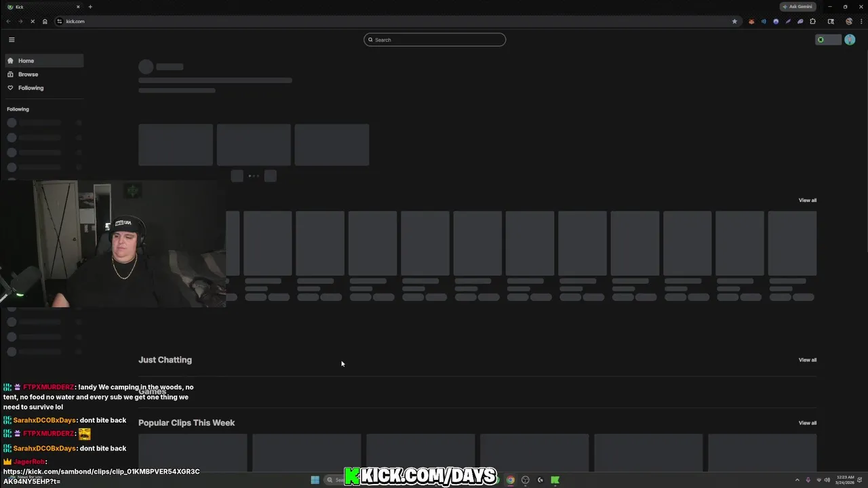Open the Just Chatting section heading
Screen dimensions: 868x488
point(165,360)
